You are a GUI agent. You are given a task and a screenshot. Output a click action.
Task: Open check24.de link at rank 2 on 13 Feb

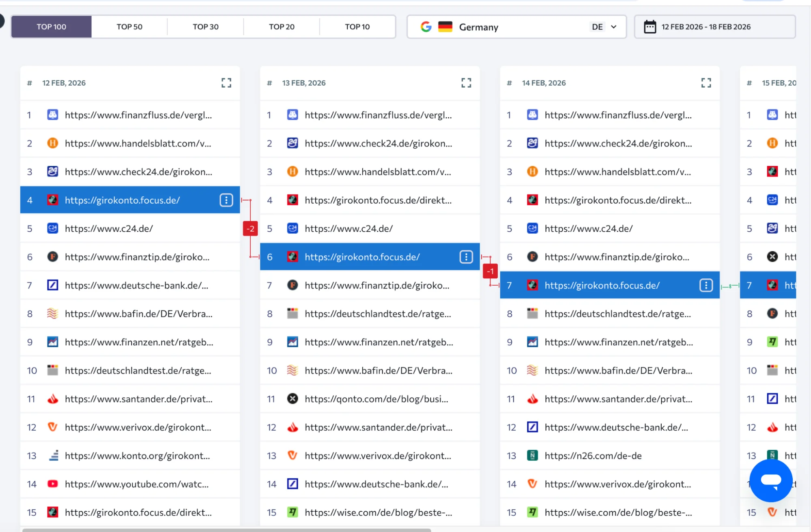click(378, 143)
